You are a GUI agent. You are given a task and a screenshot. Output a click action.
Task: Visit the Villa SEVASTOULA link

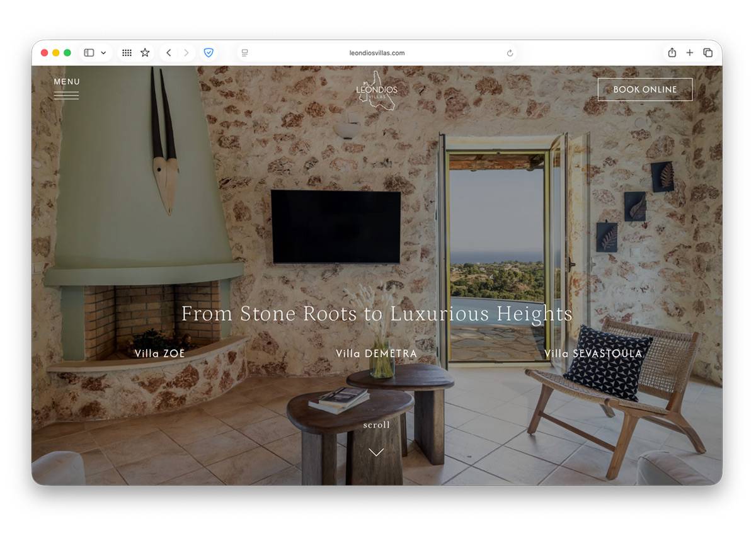593,353
